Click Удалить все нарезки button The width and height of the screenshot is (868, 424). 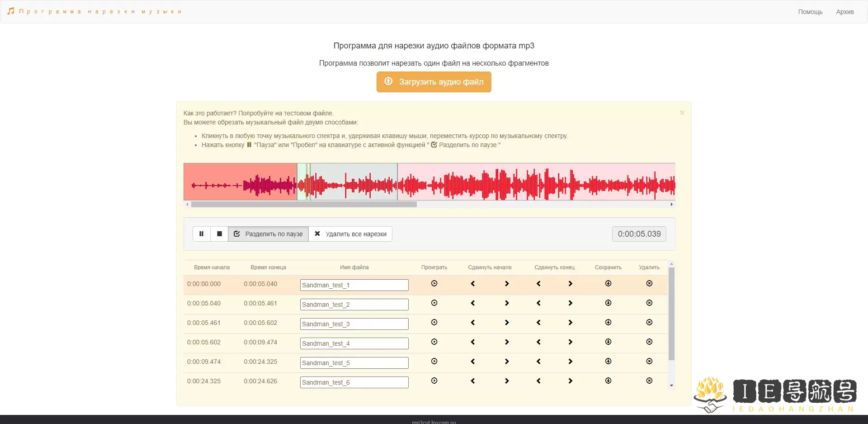click(x=350, y=234)
